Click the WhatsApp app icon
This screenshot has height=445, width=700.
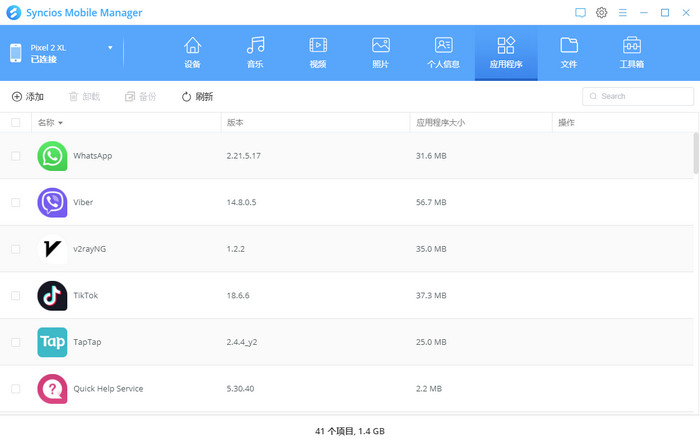click(52, 156)
